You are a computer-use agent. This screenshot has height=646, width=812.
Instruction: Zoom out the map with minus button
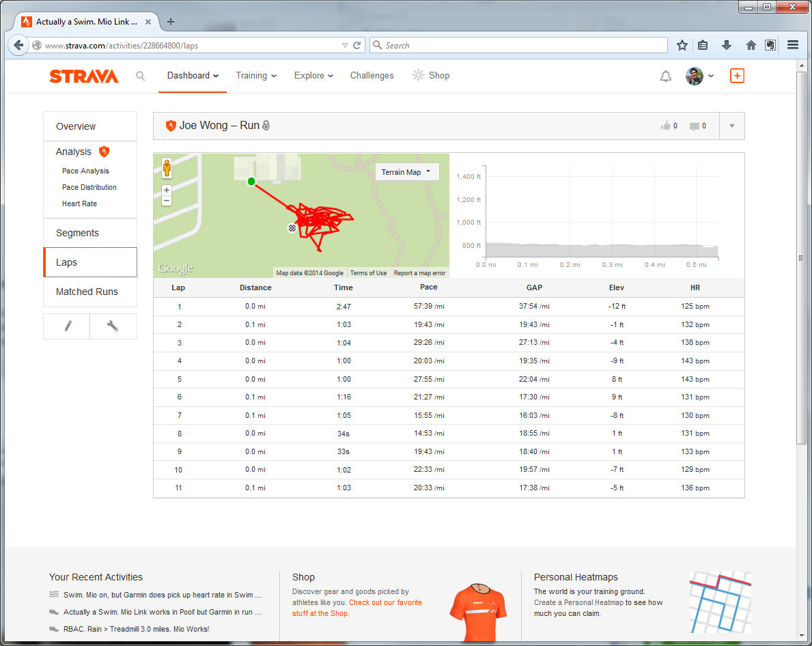(x=167, y=201)
